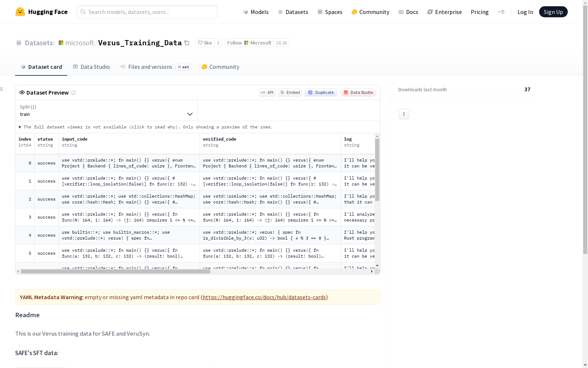
Task: Click the verified_code column header
Action: coord(270,144)
